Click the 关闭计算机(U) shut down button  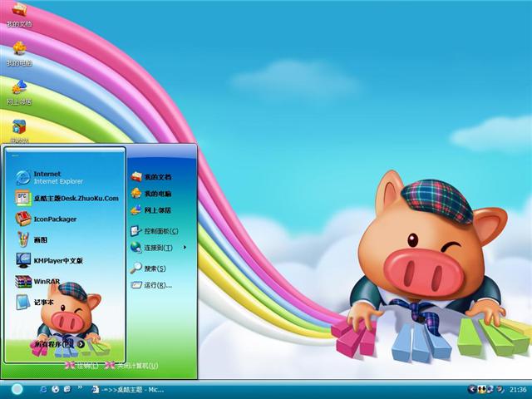pyautogui.click(x=131, y=366)
